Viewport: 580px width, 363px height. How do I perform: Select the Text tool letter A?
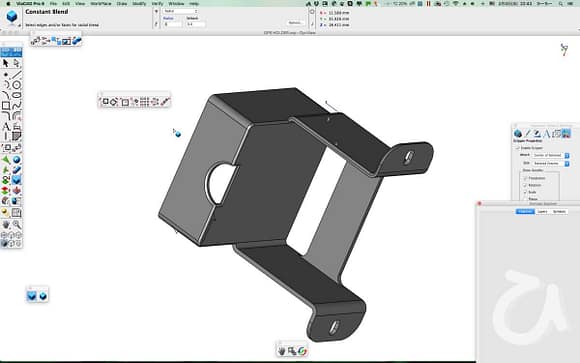pyautogui.click(x=6, y=127)
